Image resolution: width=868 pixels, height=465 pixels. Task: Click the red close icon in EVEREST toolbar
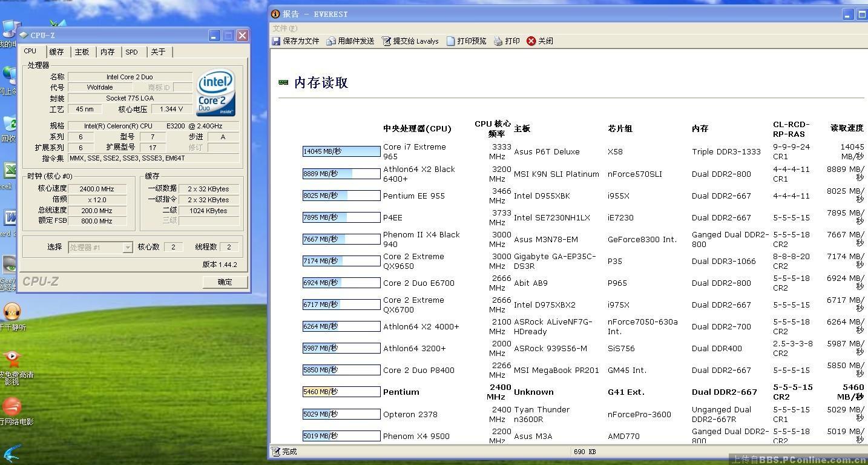[x=531, y=41]
